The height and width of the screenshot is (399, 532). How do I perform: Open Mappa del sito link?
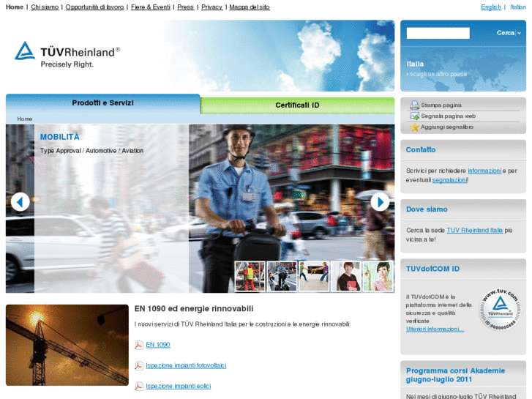click(x=250, y=7)
